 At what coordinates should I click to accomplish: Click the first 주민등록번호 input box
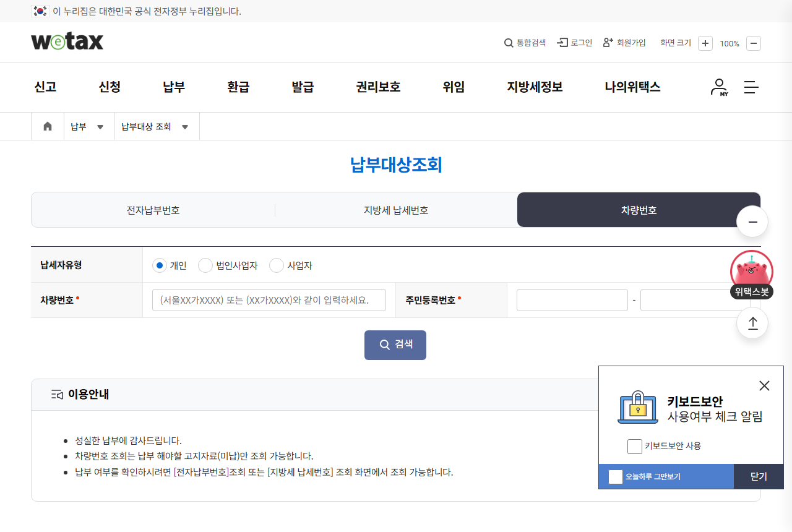(x=572, y=300)
